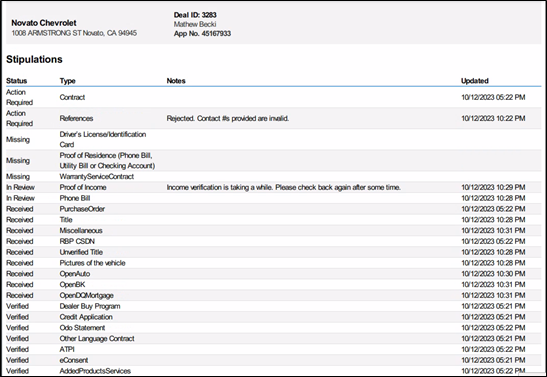Click Odo Statement type
The width and height of the screenshot is (547, 377).
click(x=82, y=328)
